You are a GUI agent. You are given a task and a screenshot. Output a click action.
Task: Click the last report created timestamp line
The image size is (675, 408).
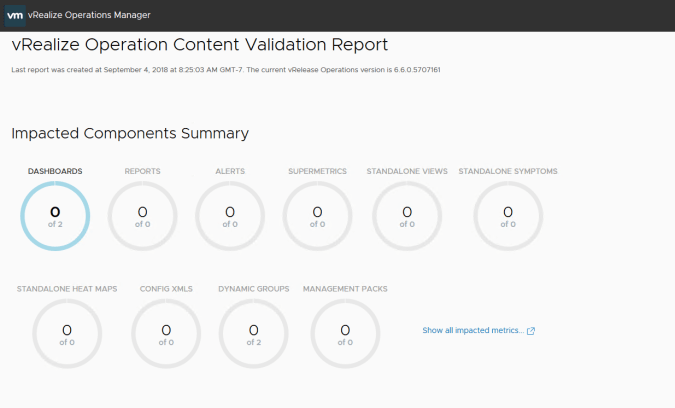pyautogui.click(x=226, y=70)
